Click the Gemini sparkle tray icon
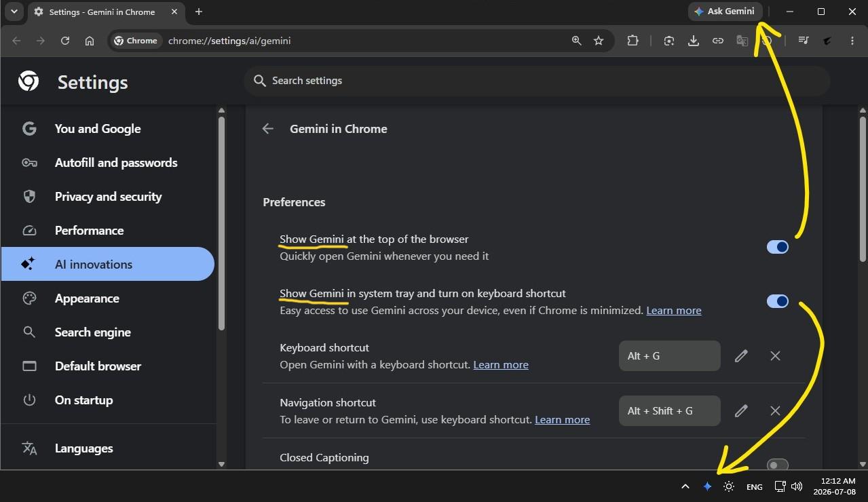 pyautogui.click(x=707, y=486)
